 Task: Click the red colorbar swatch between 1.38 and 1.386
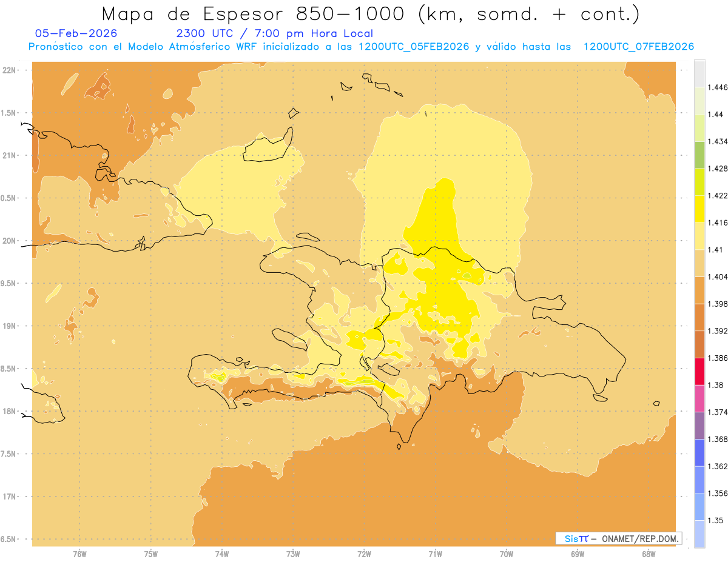point(699,371)
